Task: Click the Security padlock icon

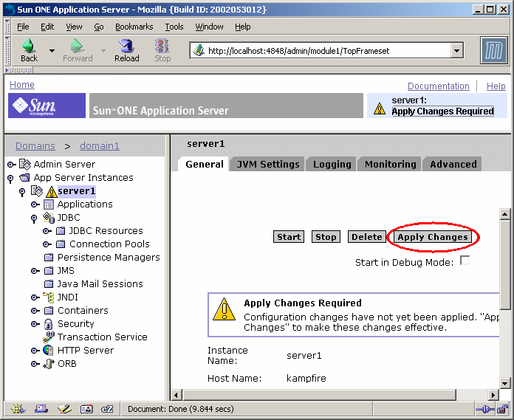Action: 48,324
